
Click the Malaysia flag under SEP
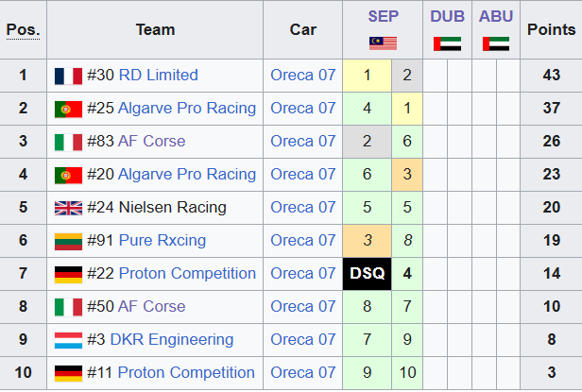[x=383, y=43]
